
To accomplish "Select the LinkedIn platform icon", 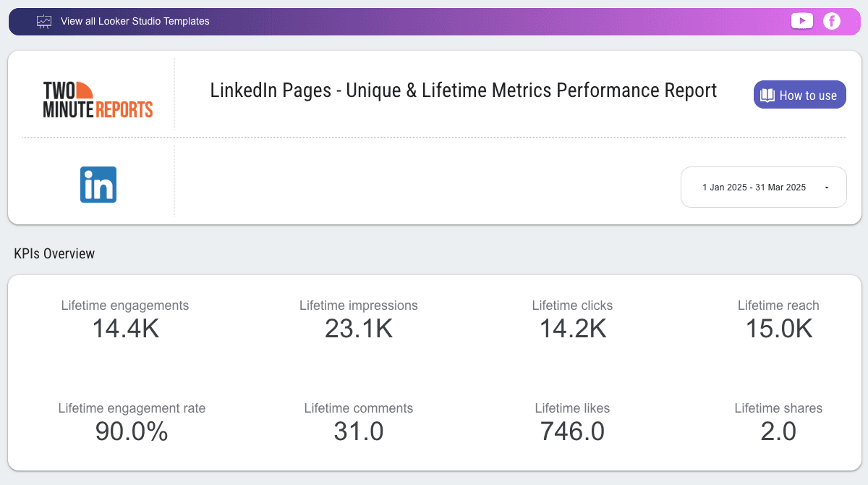I will [98, 185].
